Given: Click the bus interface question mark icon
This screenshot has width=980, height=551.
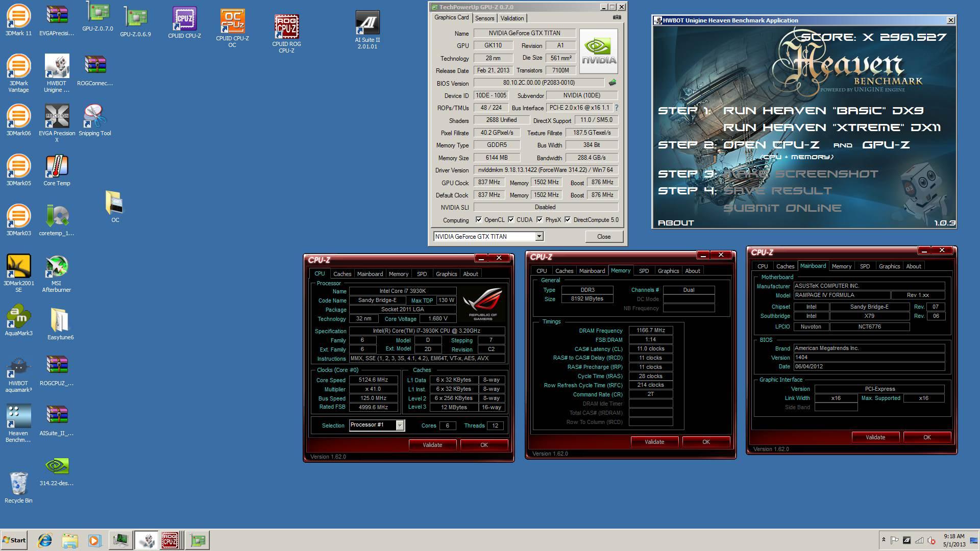Looking at the screenshot, I should [x=617, y=108].
